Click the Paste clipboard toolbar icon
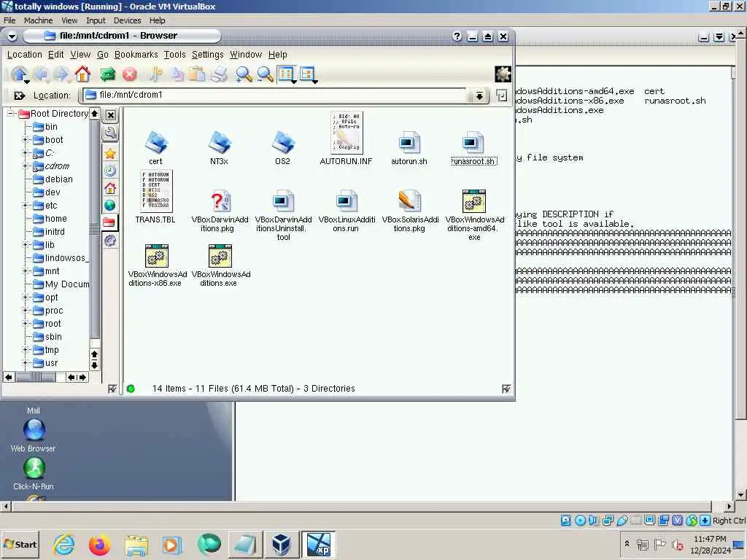This screenshot has height=560, width=747. click(x=197, y=74)
